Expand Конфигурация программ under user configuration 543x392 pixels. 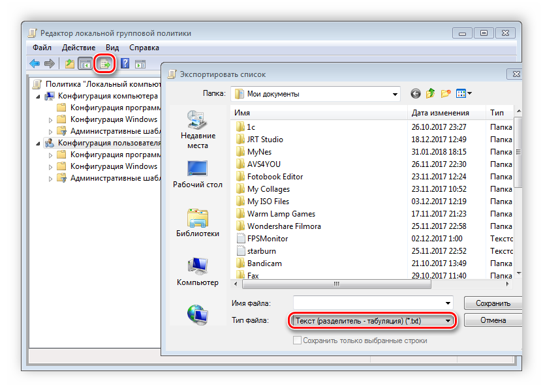click(50, 155)
